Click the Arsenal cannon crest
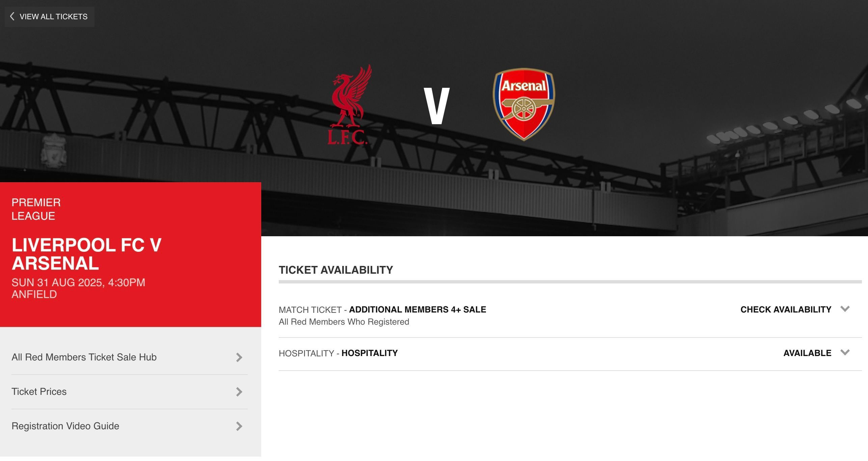Screen dimensions: 868x461 524,104
